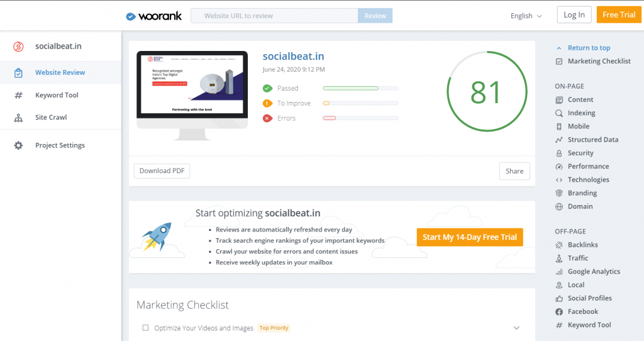Click the rocket illustration
The width and height of the screenshot is (644, 341).
tap(157, 236)
